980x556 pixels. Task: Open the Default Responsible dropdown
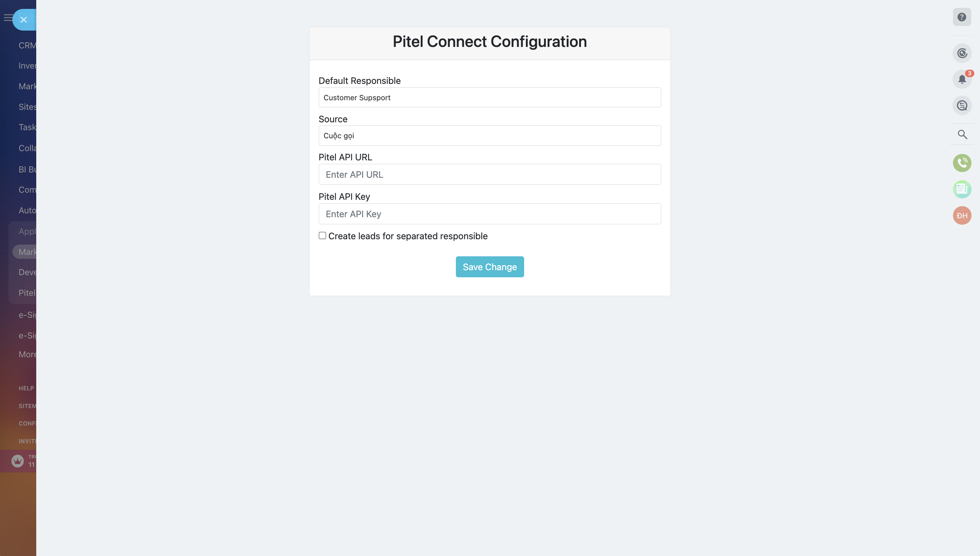pos(490,97)
